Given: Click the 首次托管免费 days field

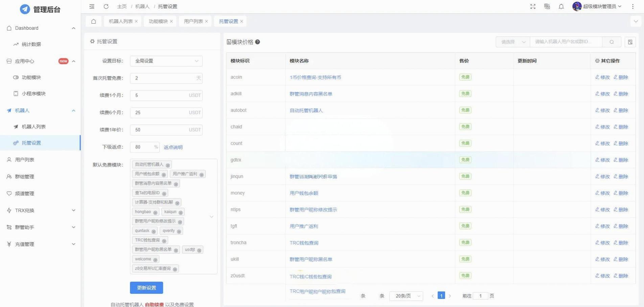Looking at the screenshot, I should [166, 78].
